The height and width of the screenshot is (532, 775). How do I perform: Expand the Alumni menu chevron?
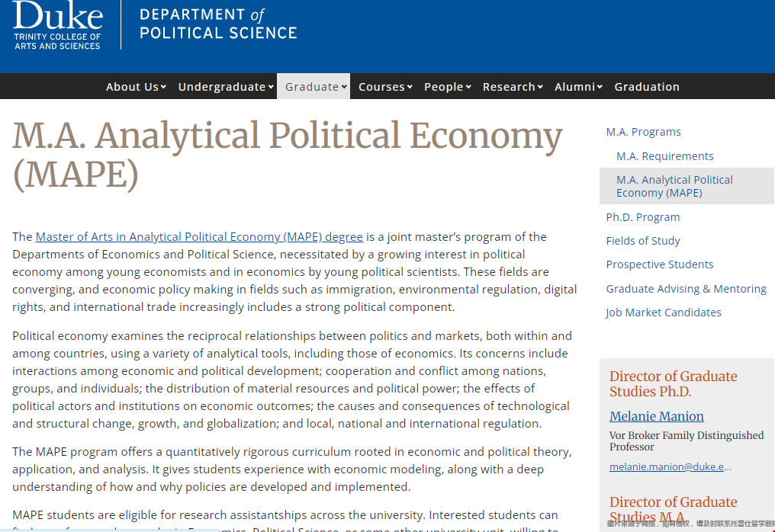click(600, 88)
